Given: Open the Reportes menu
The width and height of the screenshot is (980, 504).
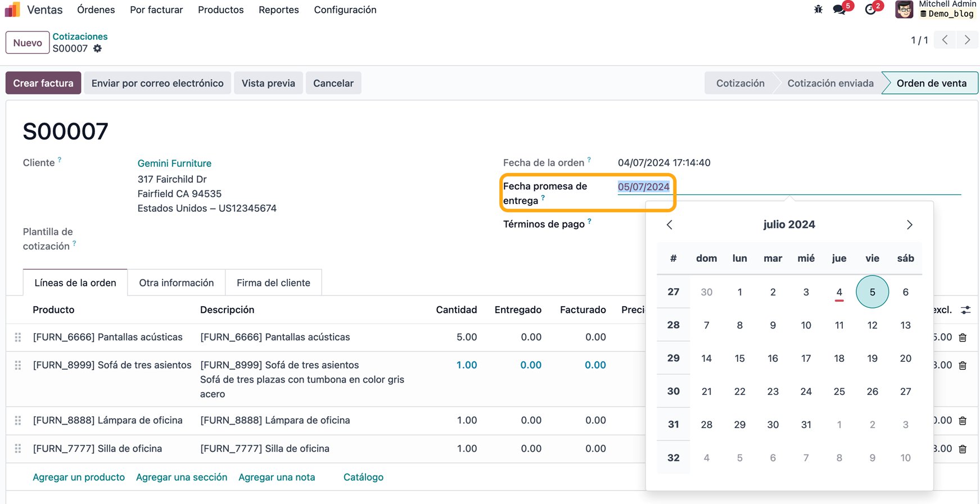Looking at the screenshot, I should pos(278,10).
